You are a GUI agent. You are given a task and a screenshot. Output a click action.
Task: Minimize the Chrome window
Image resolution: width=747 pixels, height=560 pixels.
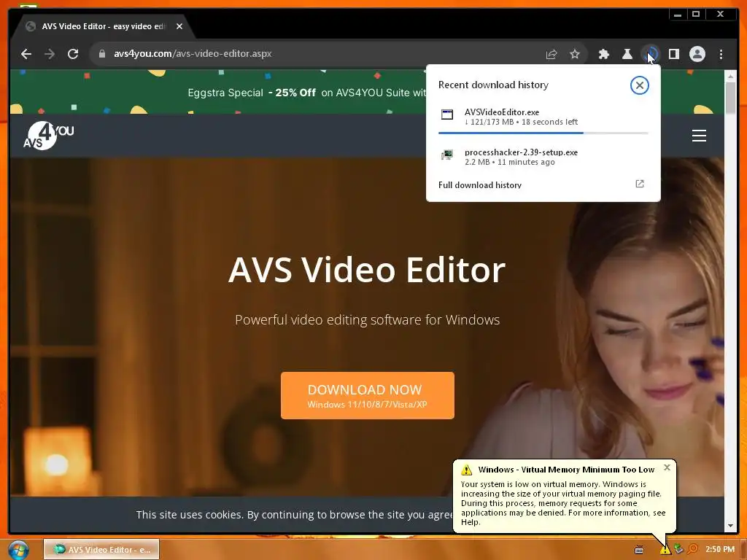point(678,15)
